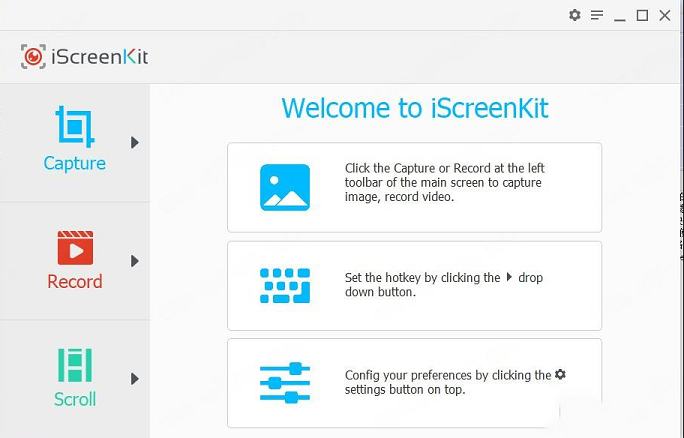This screenshot has height=438, width=684.
Task: Click the iScreenKit logo icon
Action: click(33, 57)
